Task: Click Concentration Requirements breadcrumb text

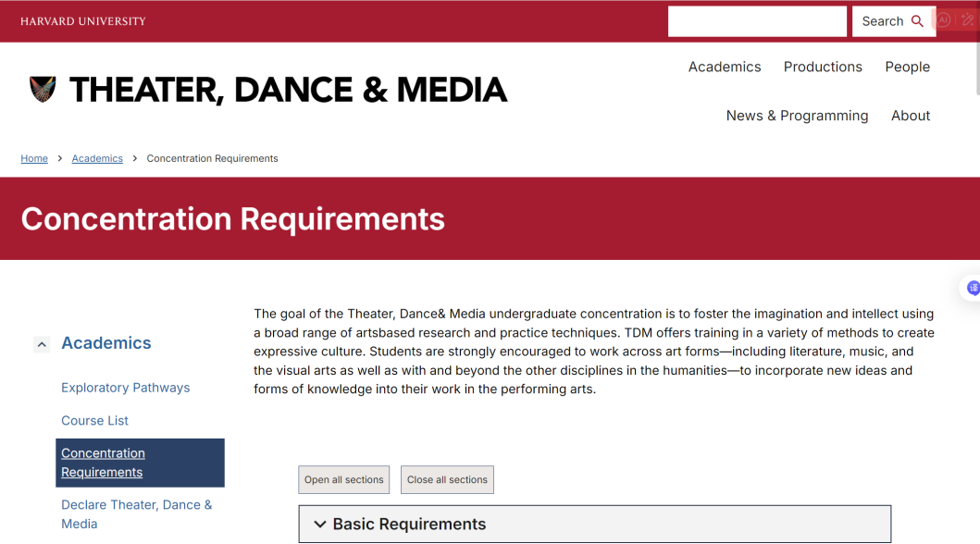Action: 213,158
